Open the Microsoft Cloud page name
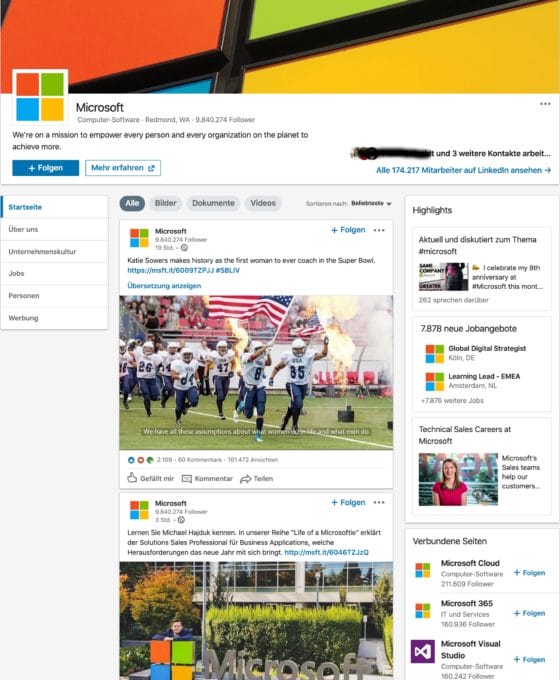The image size is (560, 680). pos(470,563)
